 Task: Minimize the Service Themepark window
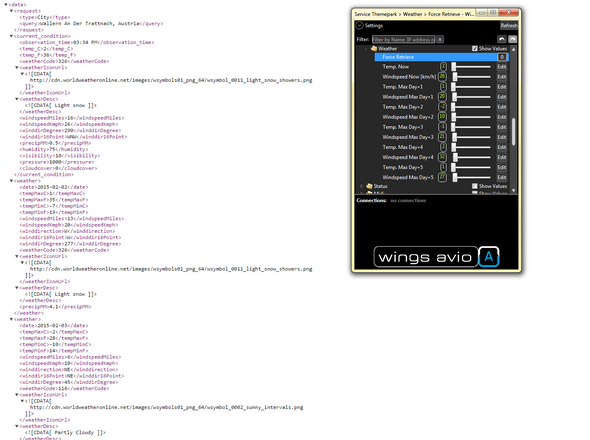pos(481,13)
